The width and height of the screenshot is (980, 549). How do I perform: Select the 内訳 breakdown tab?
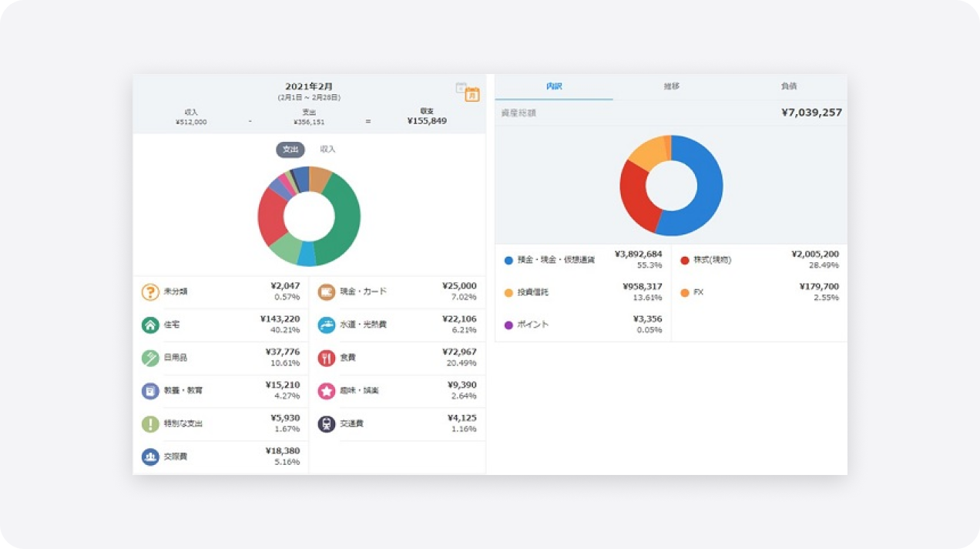click(554, 86)
